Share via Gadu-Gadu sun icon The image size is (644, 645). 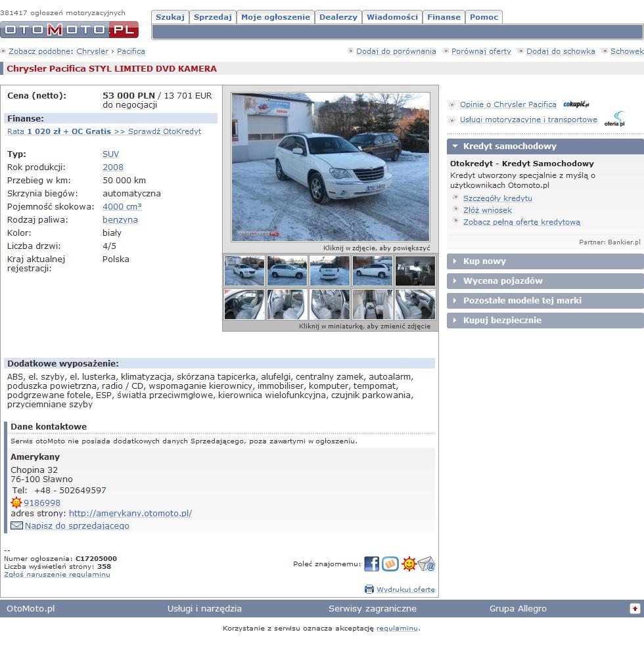tap(409, 564)
